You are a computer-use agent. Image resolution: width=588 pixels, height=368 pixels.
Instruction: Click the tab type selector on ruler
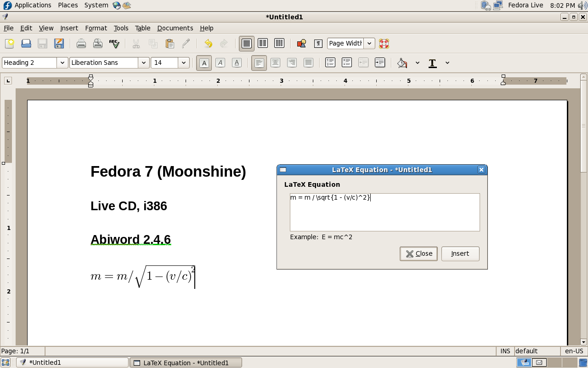pos(8,81)
